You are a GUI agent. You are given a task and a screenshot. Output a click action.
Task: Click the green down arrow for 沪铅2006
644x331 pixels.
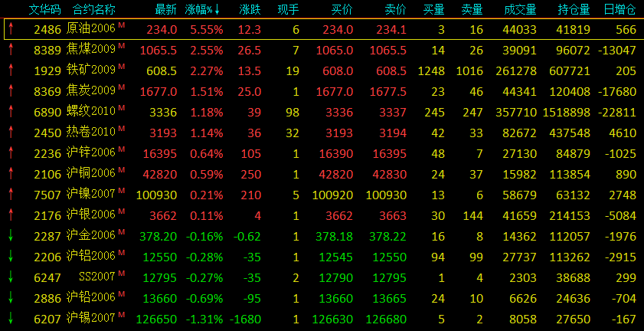pyautogui.click(x=11, y=298)
